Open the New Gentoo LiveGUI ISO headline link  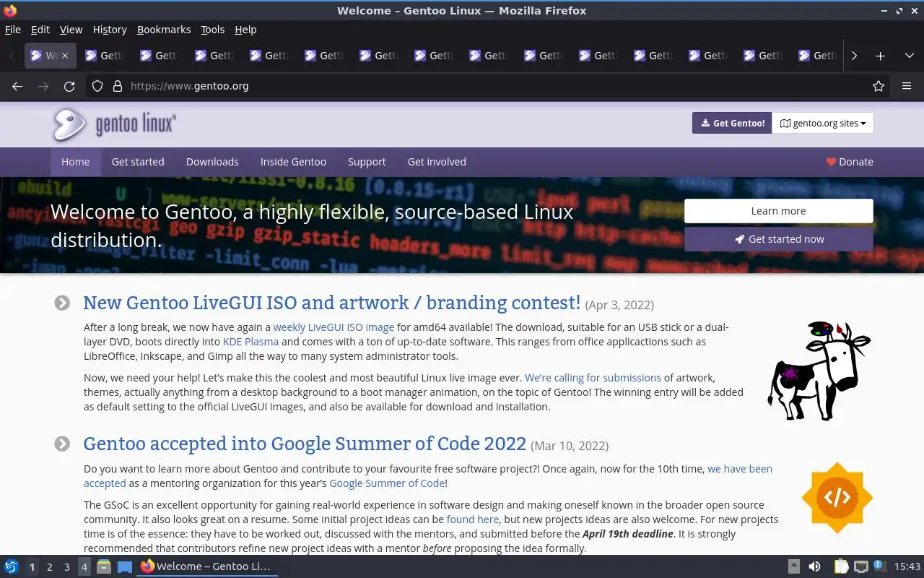pyautogui.click(x=332, y=302)
